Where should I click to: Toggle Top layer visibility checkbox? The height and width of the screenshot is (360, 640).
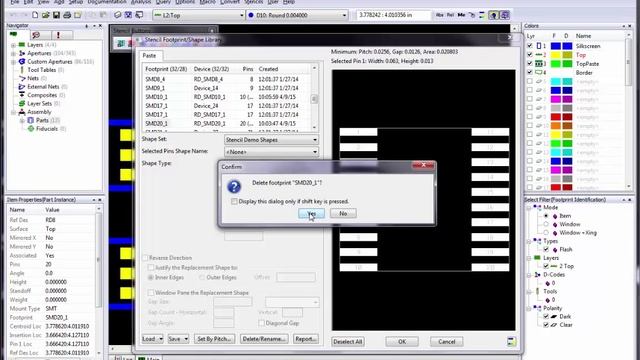click(530, 55)
